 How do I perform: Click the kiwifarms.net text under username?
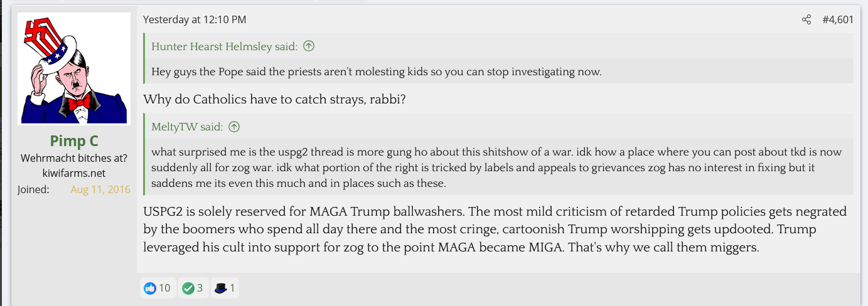pyautogui.click(x=74, y=174)
